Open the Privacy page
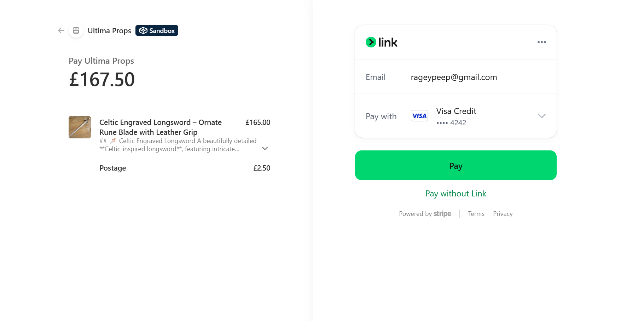Image resolution: width=644 pixels, height=321 pixels. pos(503,213)
